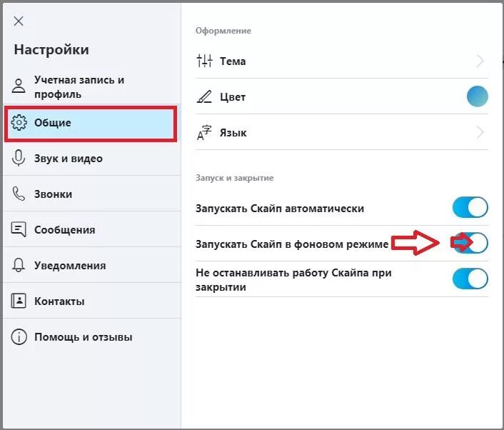The width and height of the screenshot is (504, 430).
Task: Click the contact card icon for Контакты
Action: 19,301
